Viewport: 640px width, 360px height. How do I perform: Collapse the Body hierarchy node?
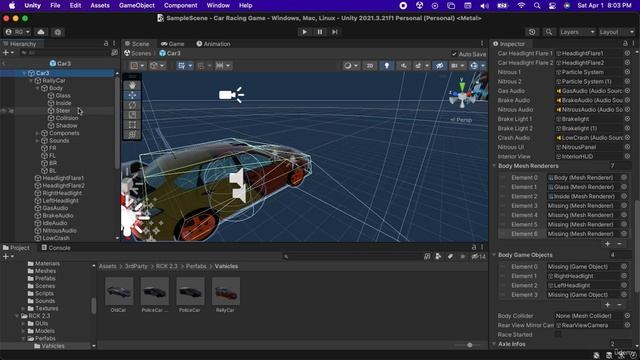tap(38, 88)
